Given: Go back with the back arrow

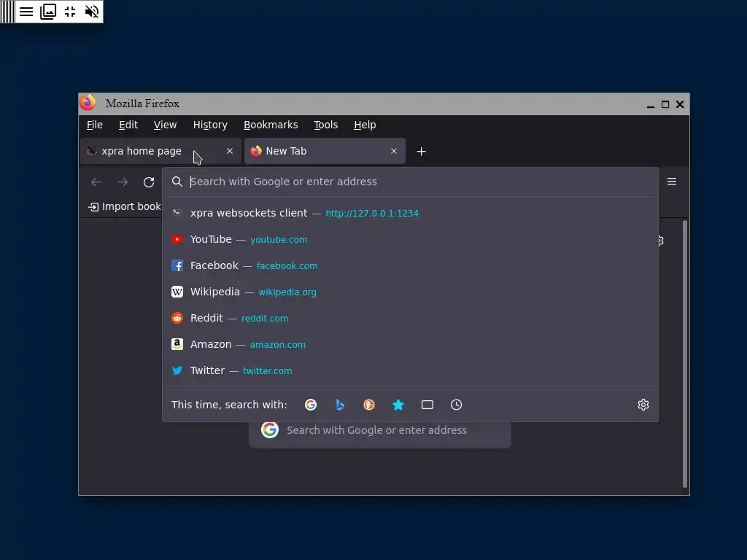Looking at the screenshot, I should (96, 182).
